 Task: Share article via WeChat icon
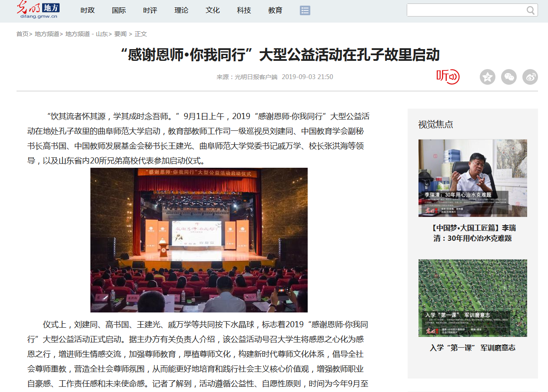(508, 77)
